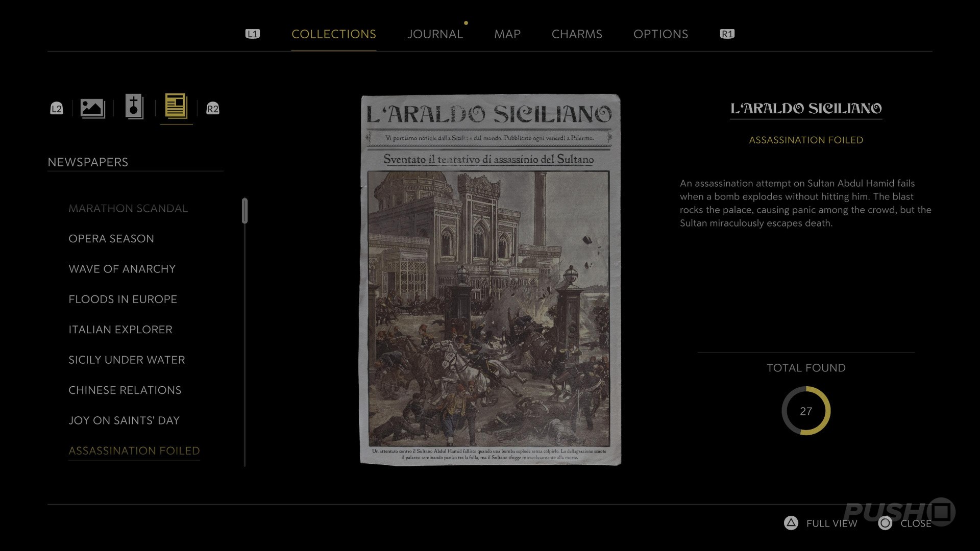Select the postcards image category icon

[92, 108]
